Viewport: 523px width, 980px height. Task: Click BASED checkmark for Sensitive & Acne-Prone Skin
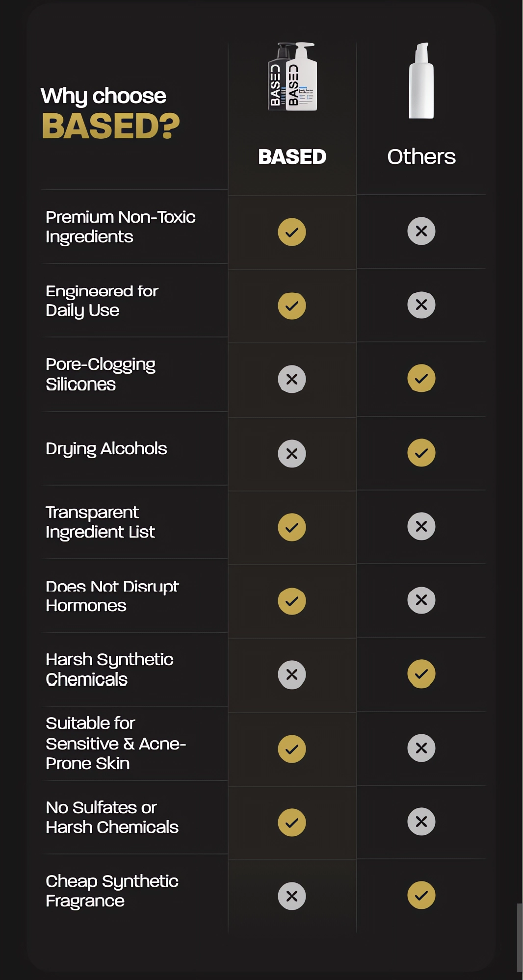pos(292,749)
